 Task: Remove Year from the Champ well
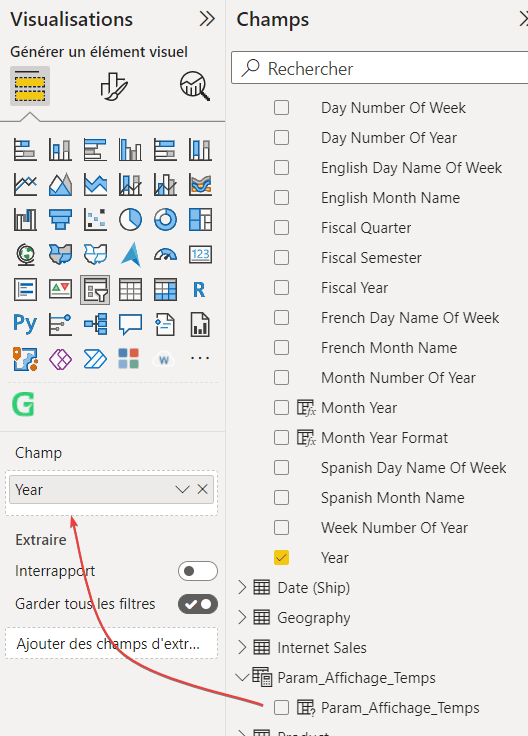(203, 490)
